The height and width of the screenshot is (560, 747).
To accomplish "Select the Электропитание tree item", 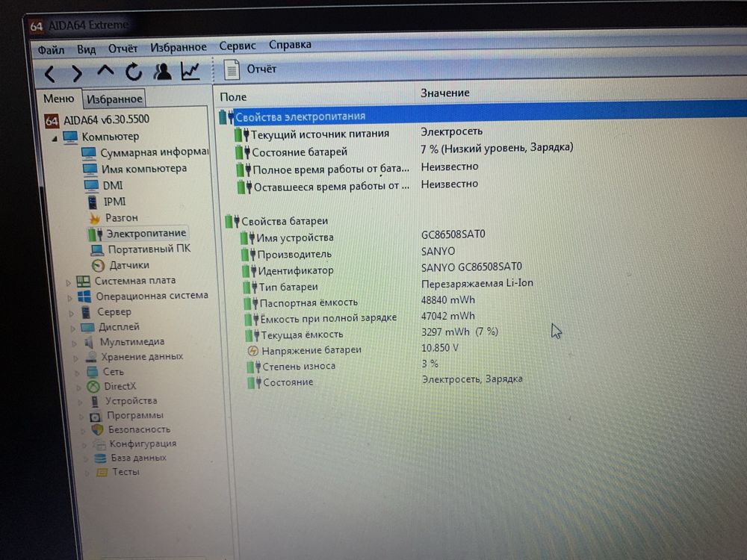I will 146,233.
